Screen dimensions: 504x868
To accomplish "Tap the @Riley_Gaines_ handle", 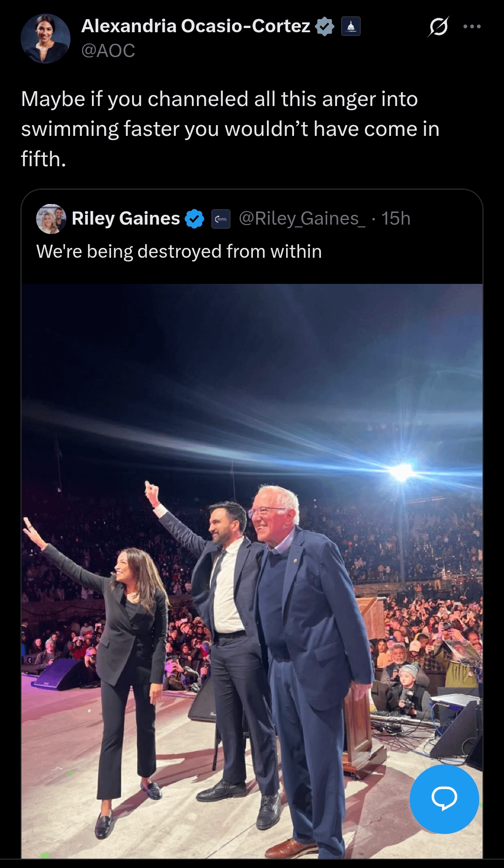I will click(x=302, y=219).
